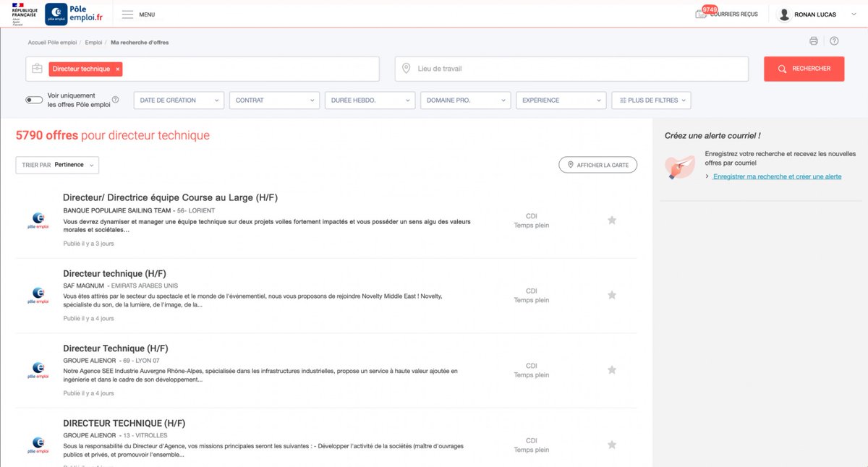Click BANQUE POPULAIRE SAILING TEAM company name
Image resolution: width=868 pixels, height=467 pixels.
117,210
